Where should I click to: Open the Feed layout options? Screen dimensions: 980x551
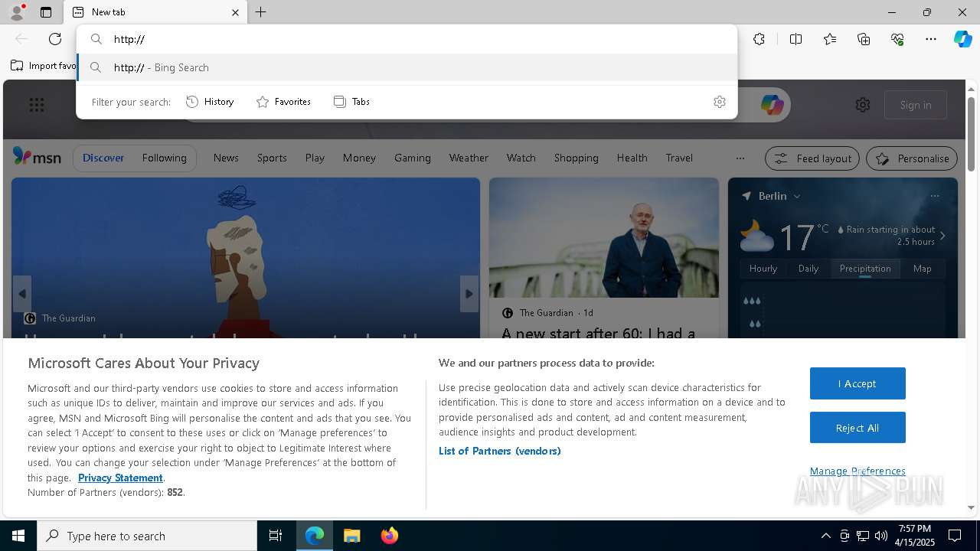812,158
